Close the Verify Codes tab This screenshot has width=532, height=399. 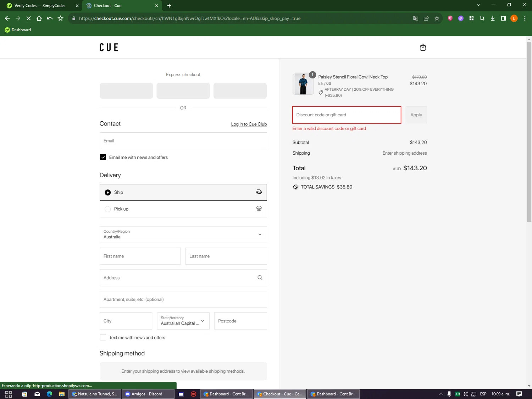(x=77, y=6)
